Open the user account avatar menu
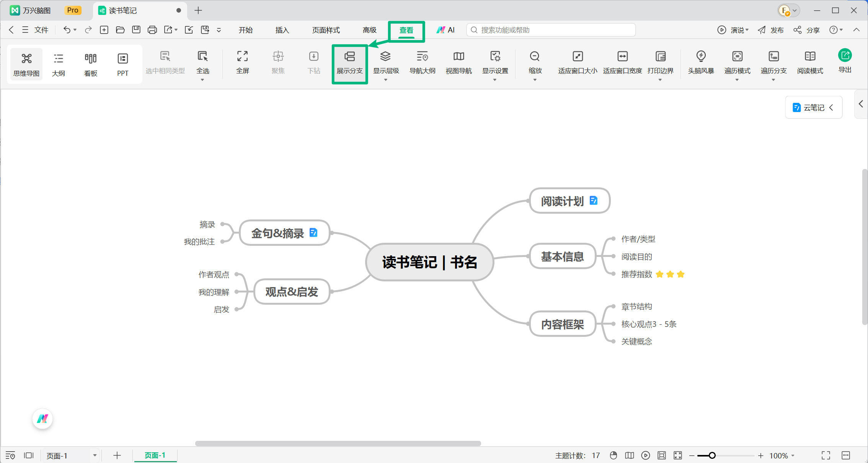This screenshot has width=868, height=463. [789, 10]
